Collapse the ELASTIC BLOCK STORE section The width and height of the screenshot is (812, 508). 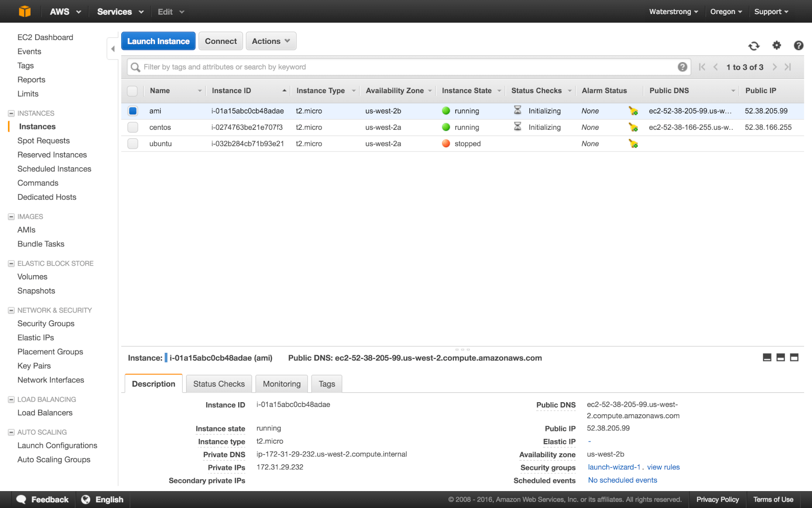coord(11,263)
